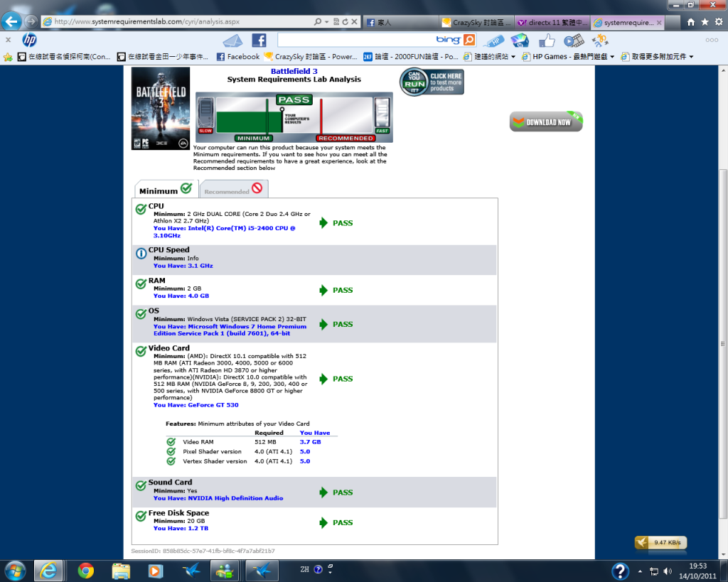This screenshot has width=728, height=582.
Task: Click the Battlefield 3 title link
Action: click(294, 71)
